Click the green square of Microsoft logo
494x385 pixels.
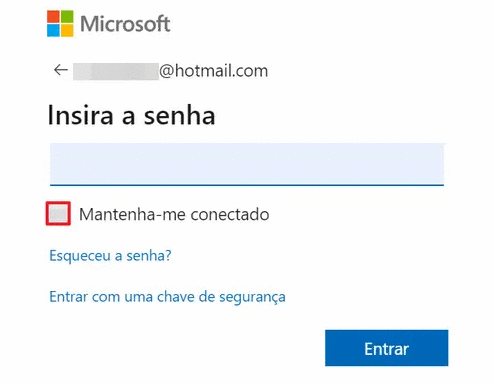[67, 17]
